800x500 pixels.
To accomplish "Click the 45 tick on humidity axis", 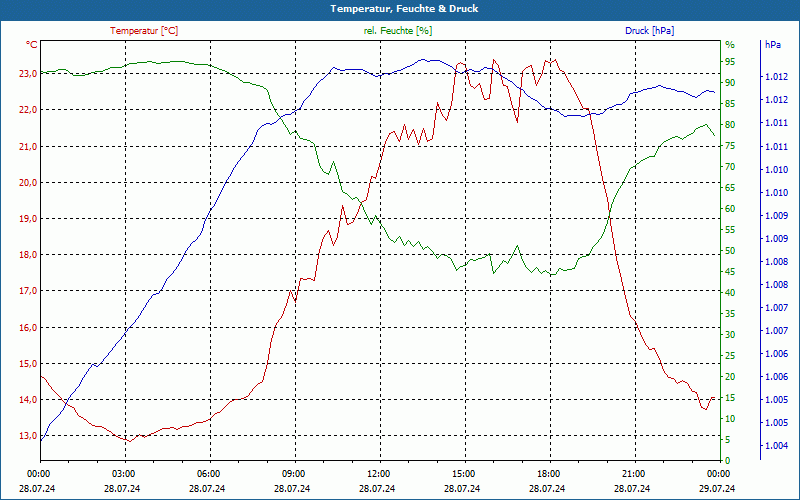I will click(730, 272).
